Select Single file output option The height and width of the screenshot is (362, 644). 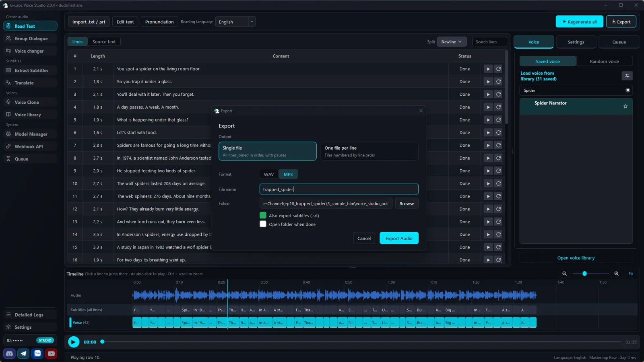pyautogui.click(x=267, y=151)
